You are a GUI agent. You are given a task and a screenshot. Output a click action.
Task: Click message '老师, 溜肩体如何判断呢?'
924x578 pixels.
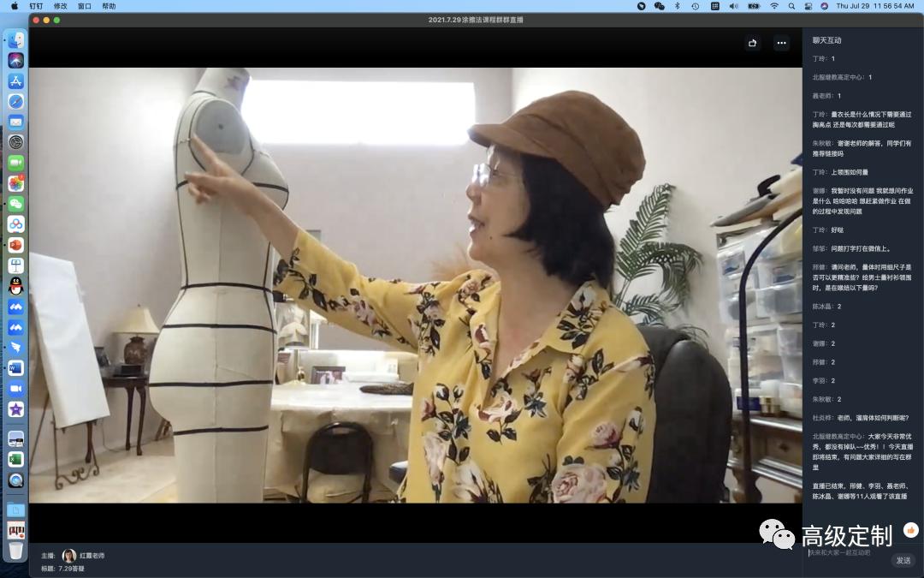tap(873, 418)
